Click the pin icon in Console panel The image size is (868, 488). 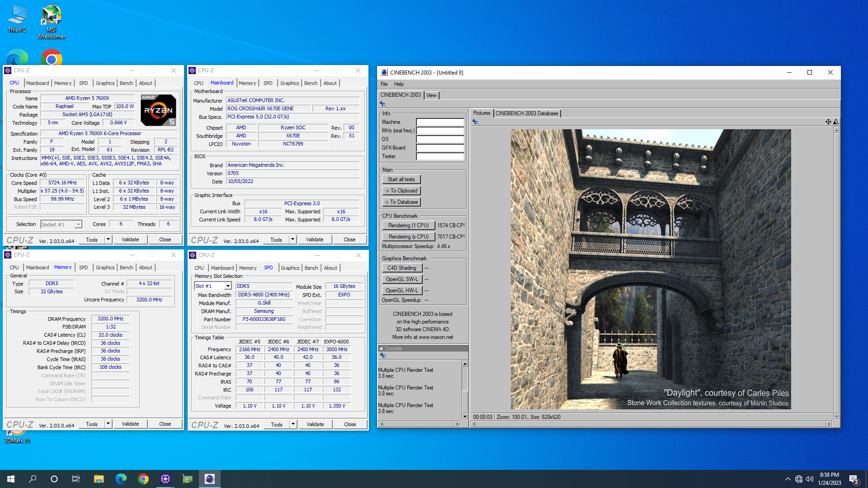(382, 356)
